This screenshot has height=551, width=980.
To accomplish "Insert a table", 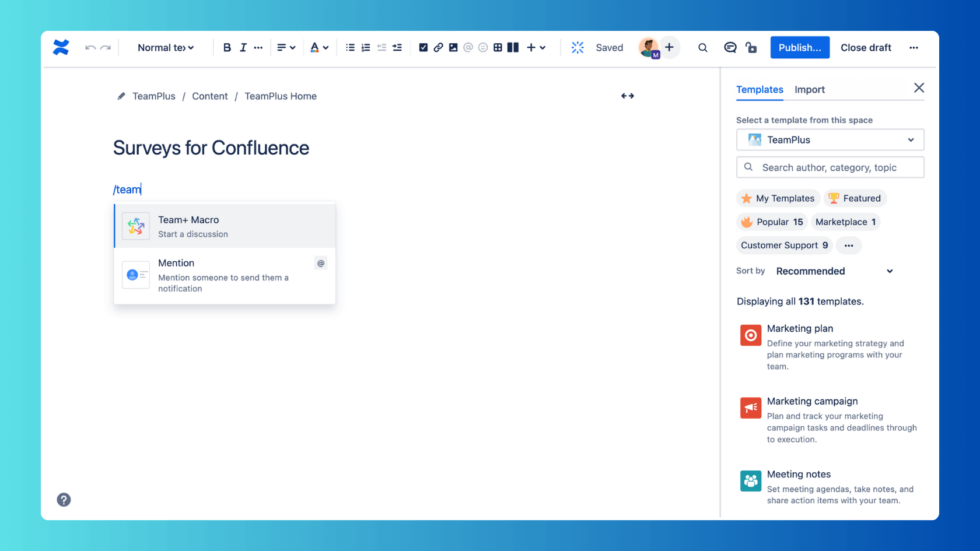I will [x=498, y=47].
